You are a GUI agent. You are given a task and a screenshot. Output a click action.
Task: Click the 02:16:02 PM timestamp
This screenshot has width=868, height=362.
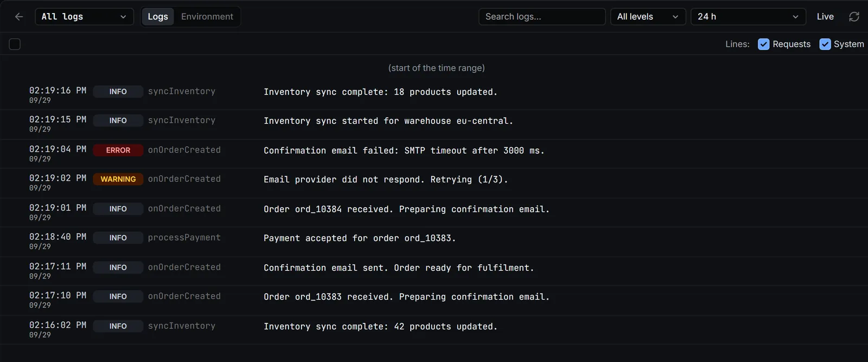tap(58, 325)
